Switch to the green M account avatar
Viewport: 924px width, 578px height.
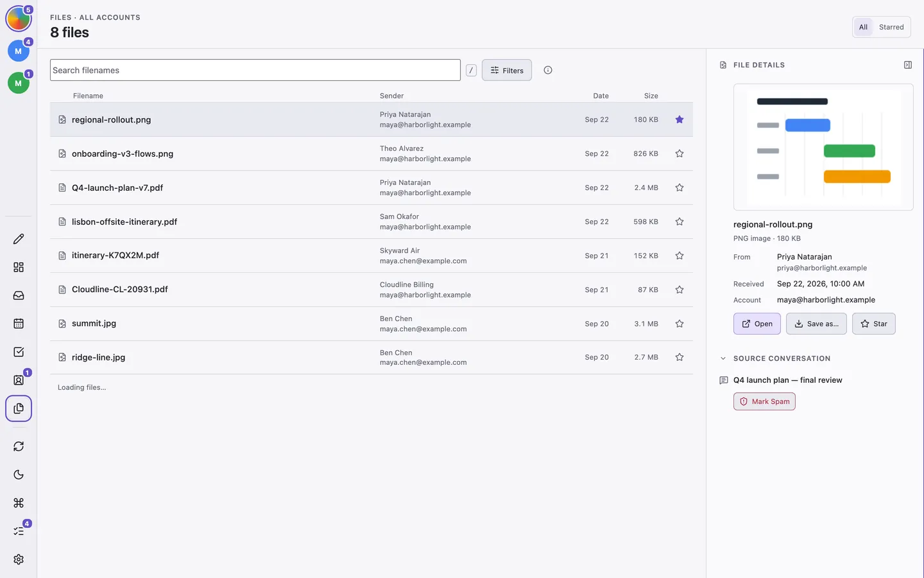coord(19,83)
